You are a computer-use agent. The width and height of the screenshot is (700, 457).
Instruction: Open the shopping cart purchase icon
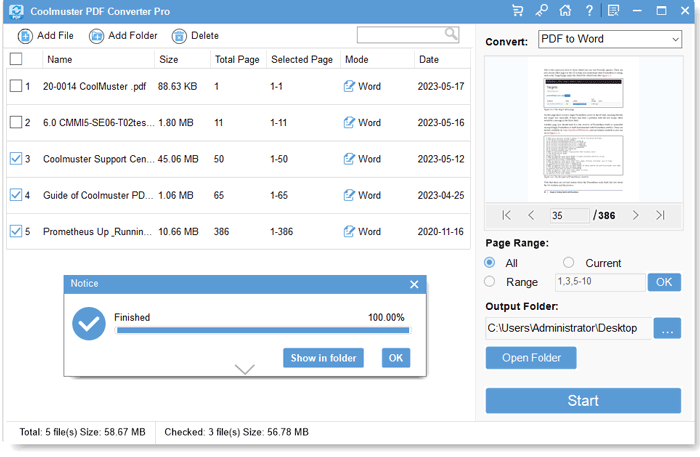(518, 11)
